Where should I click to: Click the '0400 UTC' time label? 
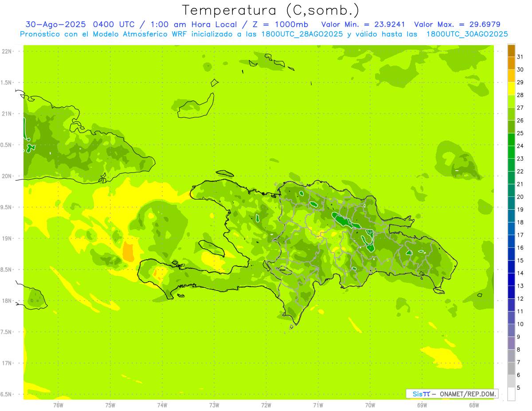(x=113, y=24)
